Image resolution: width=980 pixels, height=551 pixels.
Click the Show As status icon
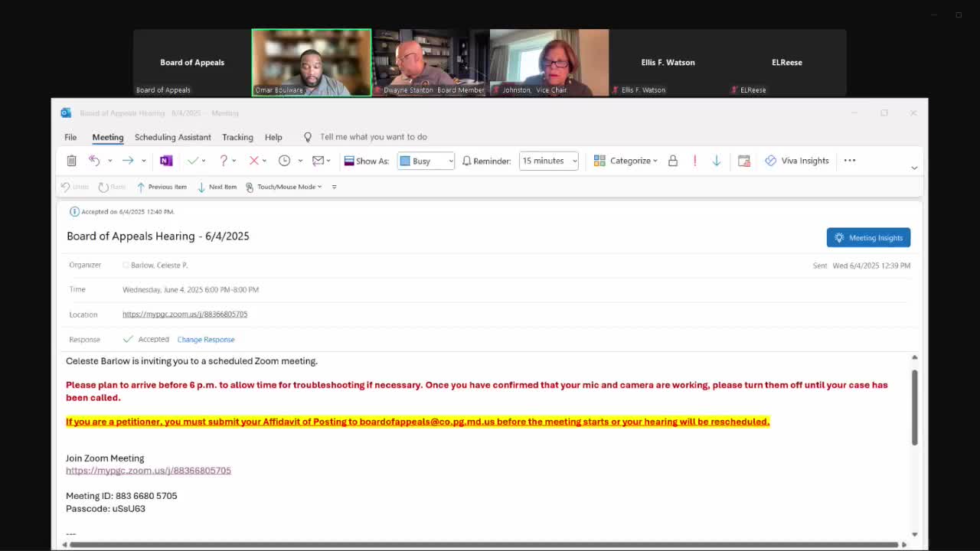[349, 161]
